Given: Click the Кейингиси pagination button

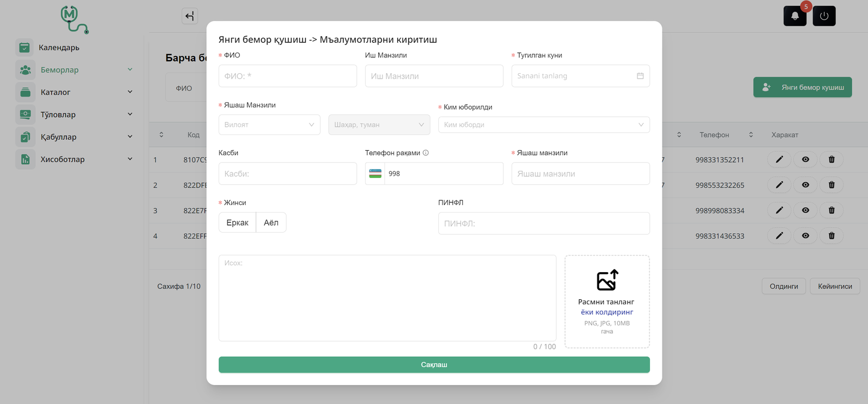Looking at the screenshot, I should pos(834,286).
